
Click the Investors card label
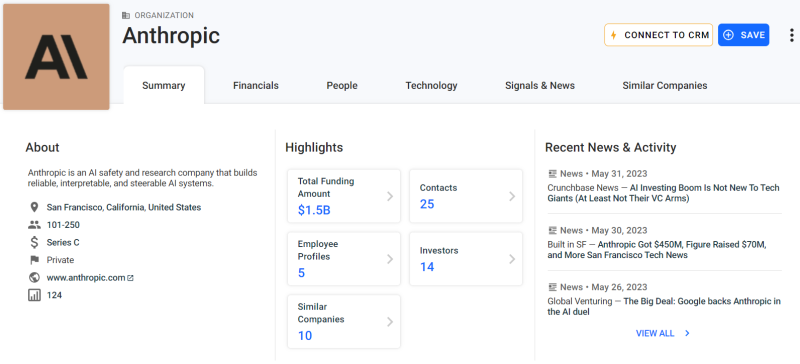pyautogui.click(x=439, y=251)
